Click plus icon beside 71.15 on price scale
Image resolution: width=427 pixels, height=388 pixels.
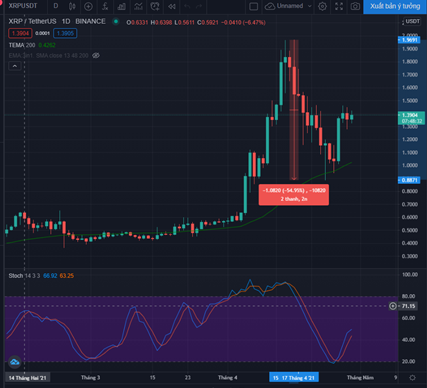(393, 306)
